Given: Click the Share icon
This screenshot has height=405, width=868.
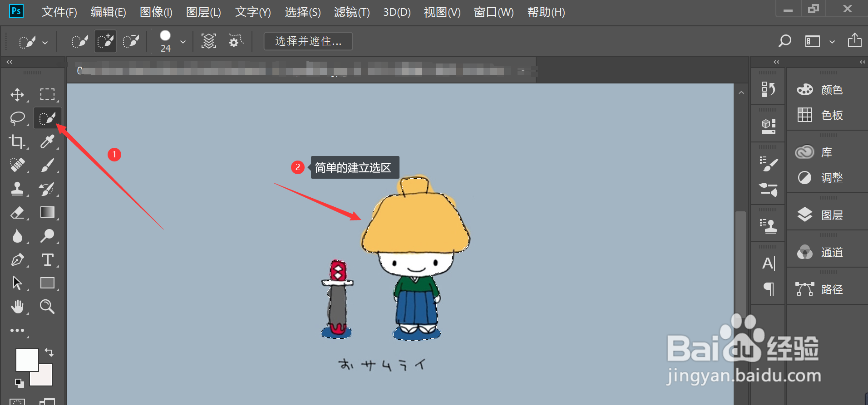Looking at the screenshot, I should [x=854, y=40].
